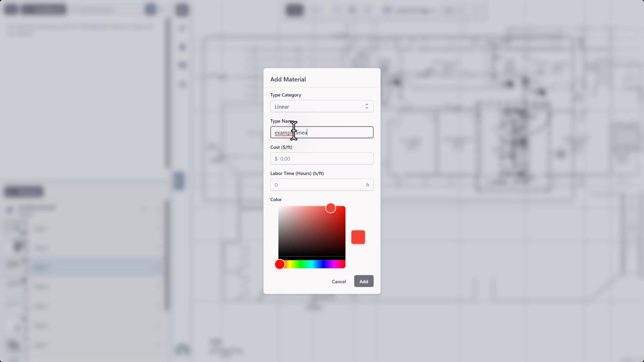Click the saturation picker circular handle
The height and width of the screenshot is (362, 644).
pos(330,208)
